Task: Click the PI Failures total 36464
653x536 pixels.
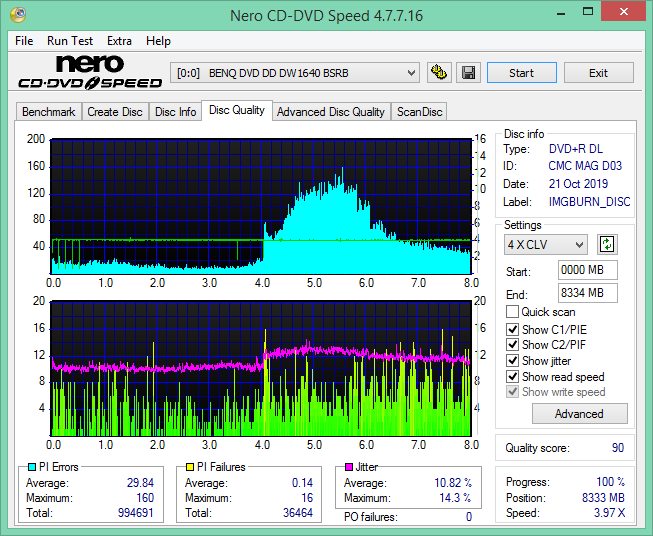Action: 298,513
